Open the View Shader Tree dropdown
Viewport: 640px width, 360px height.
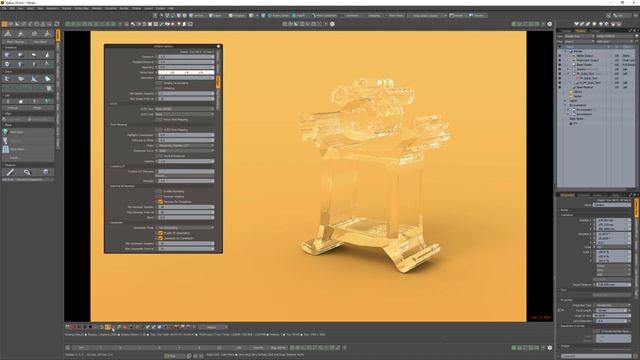point(579,36)
